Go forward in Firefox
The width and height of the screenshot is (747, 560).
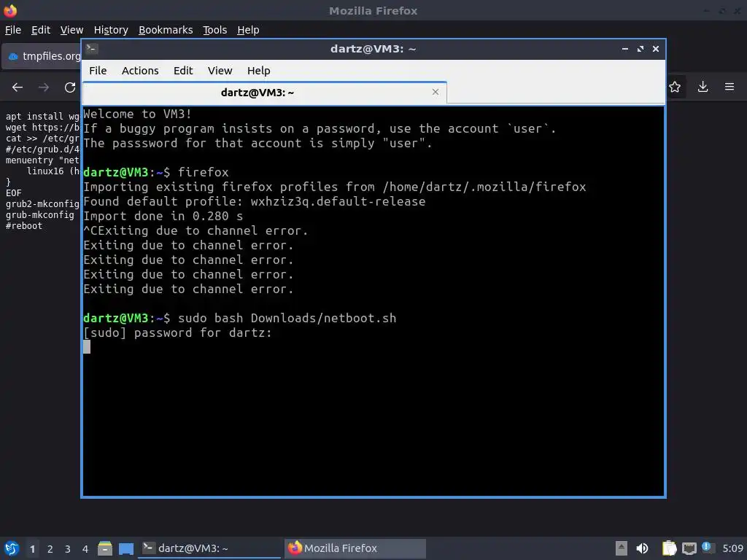point(44,87)
